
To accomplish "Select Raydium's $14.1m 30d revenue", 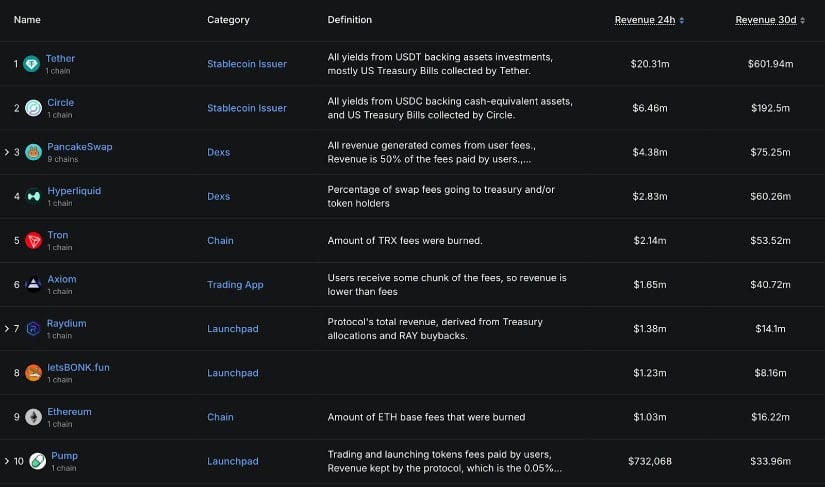I will click(x=770, y=329).
